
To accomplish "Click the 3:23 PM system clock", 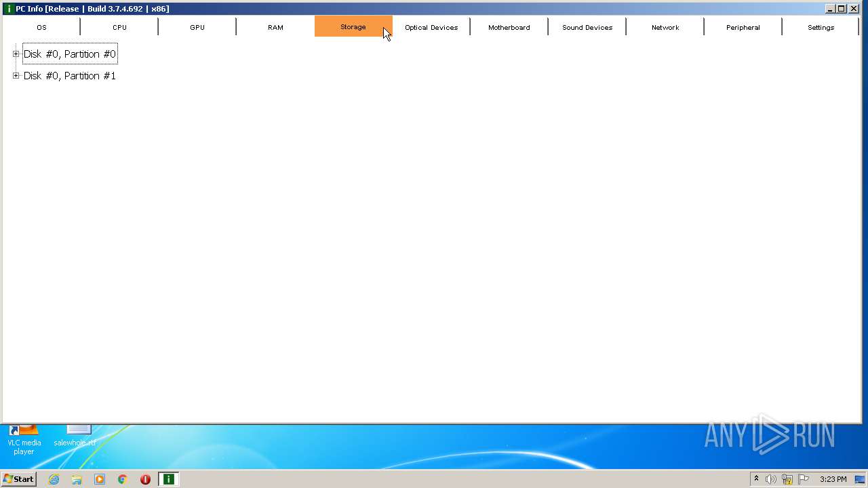I will 833,479.
